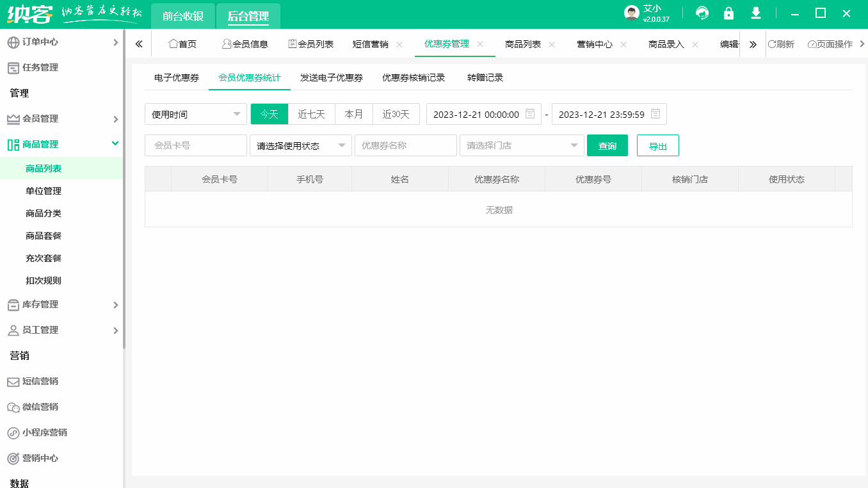Click the lock screen icon
The image size is (868, 488).
728,12
